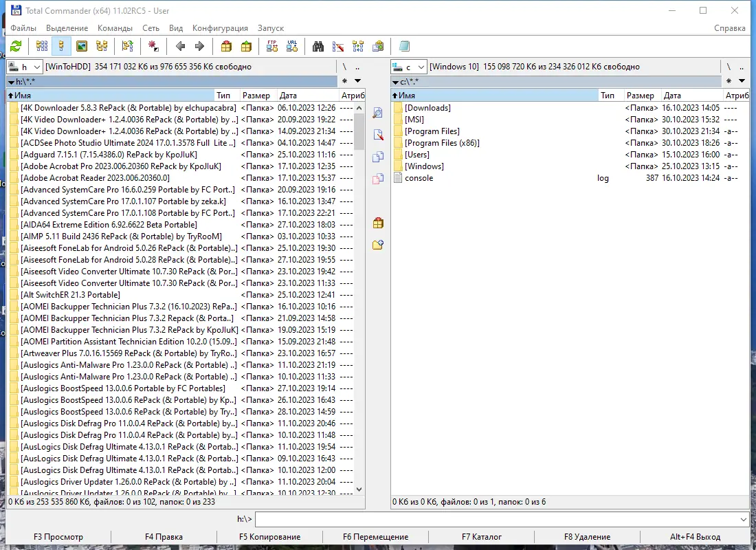
Task: Click right panel favorites asterisk button
Action: [x=729, y=81]
